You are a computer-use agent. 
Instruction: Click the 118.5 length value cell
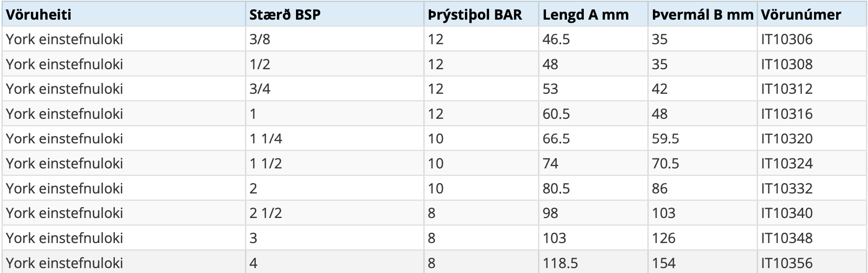(560, 263)
